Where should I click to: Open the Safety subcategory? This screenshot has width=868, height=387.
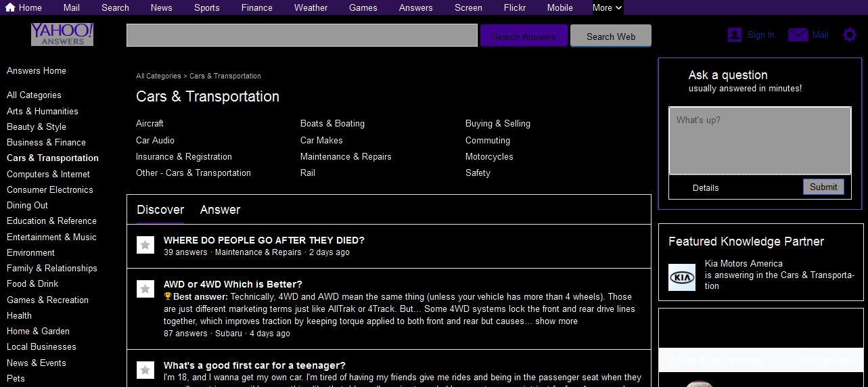click(478, 173)
